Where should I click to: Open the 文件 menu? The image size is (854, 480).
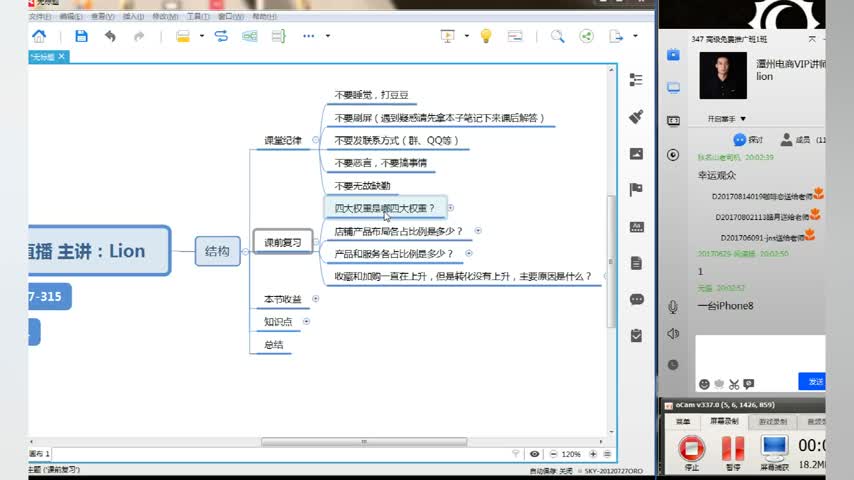40,17
